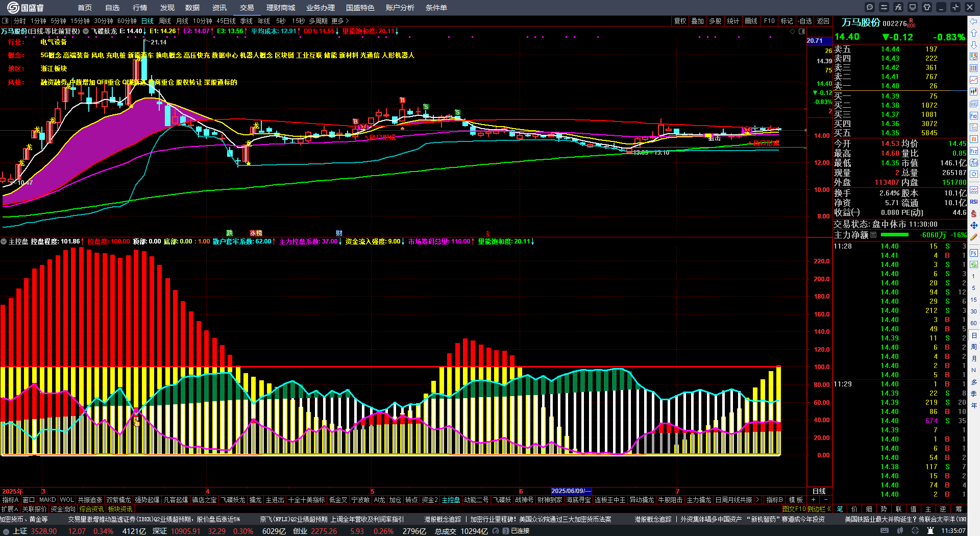Click the 日 period icon in right sidebar
980x536 pixels.
pyautogui.click(x=974, y=335)
